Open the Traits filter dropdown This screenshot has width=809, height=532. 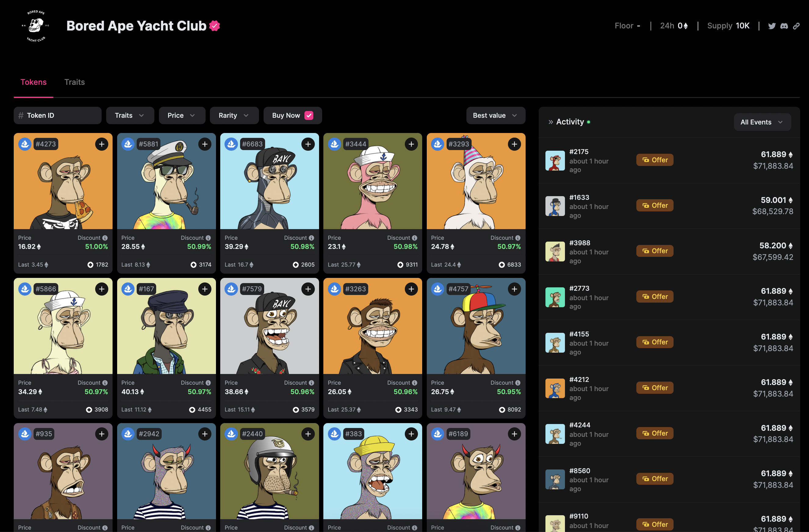[130, 116]
